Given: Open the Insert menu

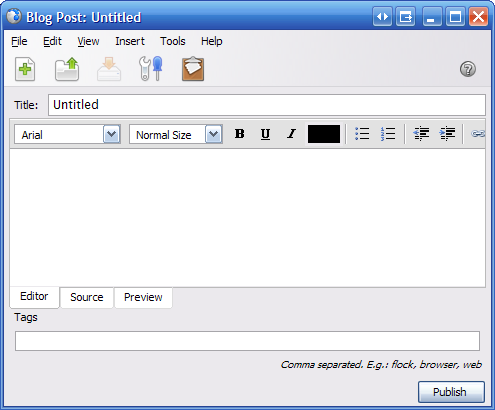Looking at the screenshot, I should pyautogui.click(x=130, y=41).
